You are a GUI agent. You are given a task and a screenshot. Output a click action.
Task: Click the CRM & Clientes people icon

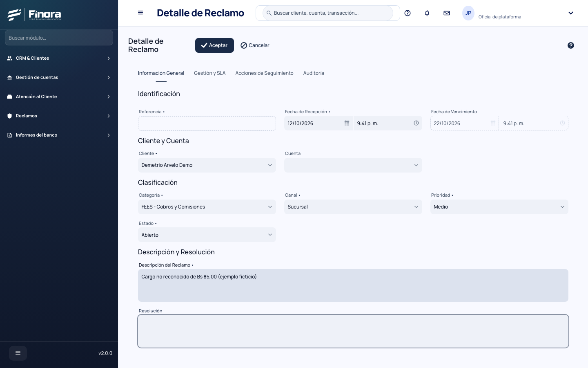(x=10, y=58)
